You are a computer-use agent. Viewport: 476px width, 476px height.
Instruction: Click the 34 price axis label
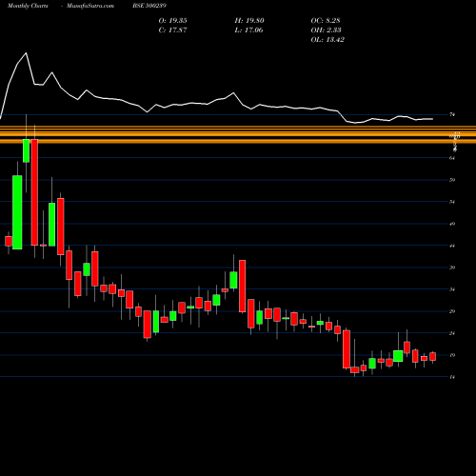point(452,289)
